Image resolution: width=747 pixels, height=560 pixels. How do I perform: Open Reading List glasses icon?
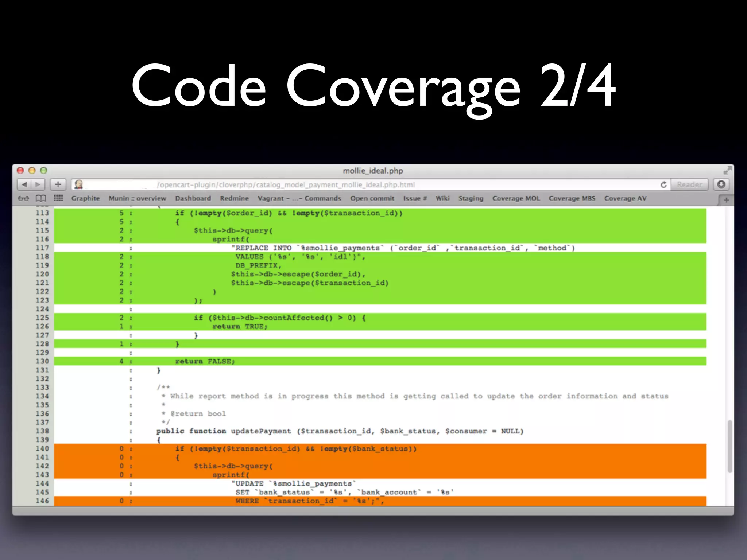coord(23,198)
